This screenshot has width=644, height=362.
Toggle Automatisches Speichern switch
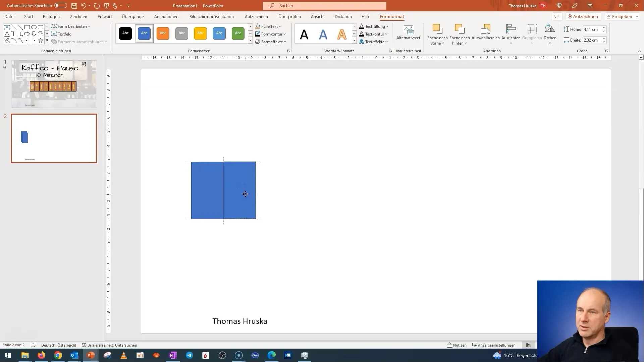tap(60, 6)
